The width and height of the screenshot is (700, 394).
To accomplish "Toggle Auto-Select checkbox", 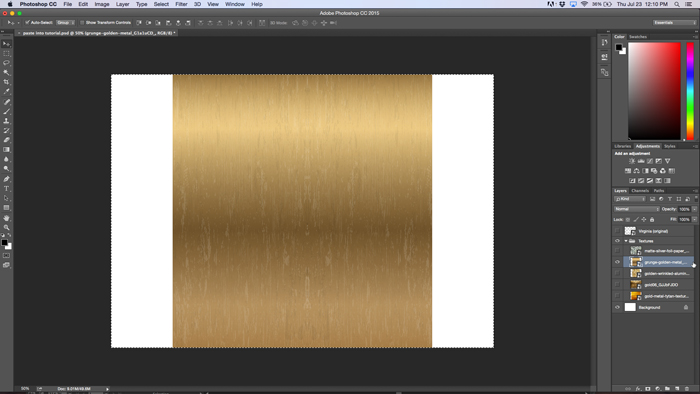I will tap(27, 22).
